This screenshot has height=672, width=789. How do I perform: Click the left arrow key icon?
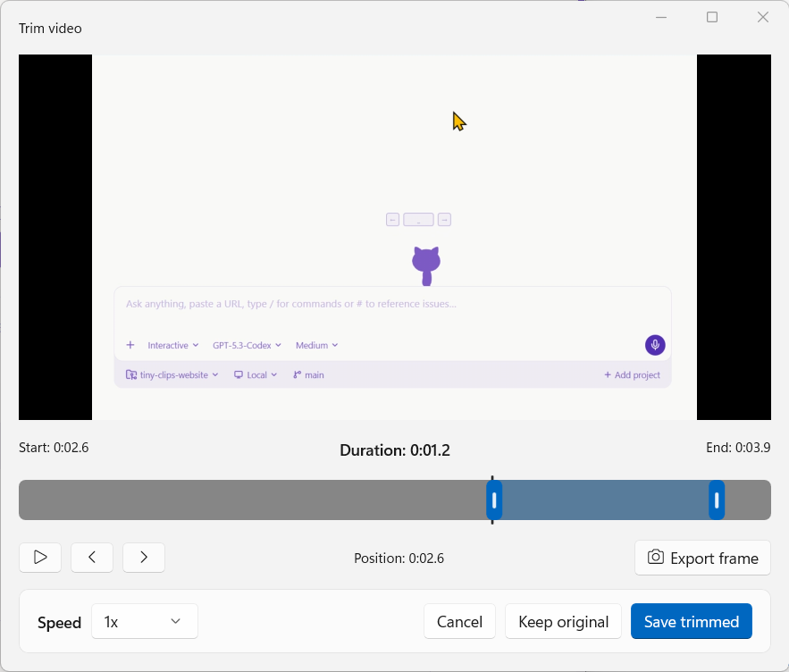click(393, 220)
